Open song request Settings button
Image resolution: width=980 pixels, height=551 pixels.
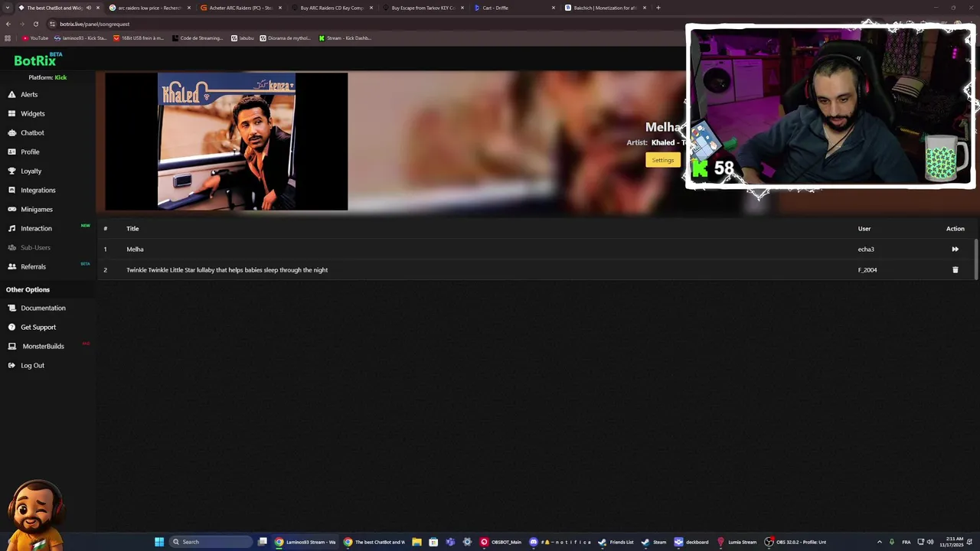[x=663, y=160]
